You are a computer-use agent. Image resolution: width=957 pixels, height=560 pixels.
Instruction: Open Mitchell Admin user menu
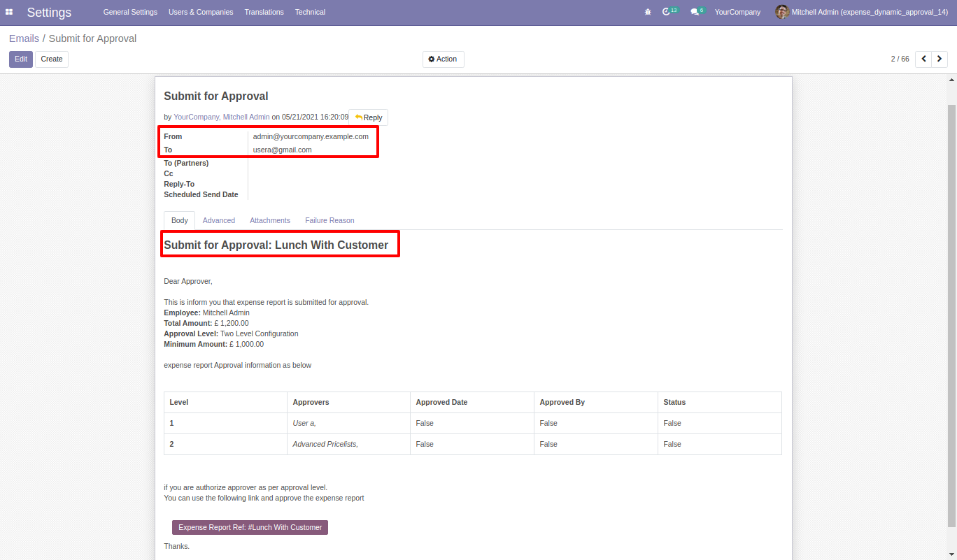(x=863, y=12)
